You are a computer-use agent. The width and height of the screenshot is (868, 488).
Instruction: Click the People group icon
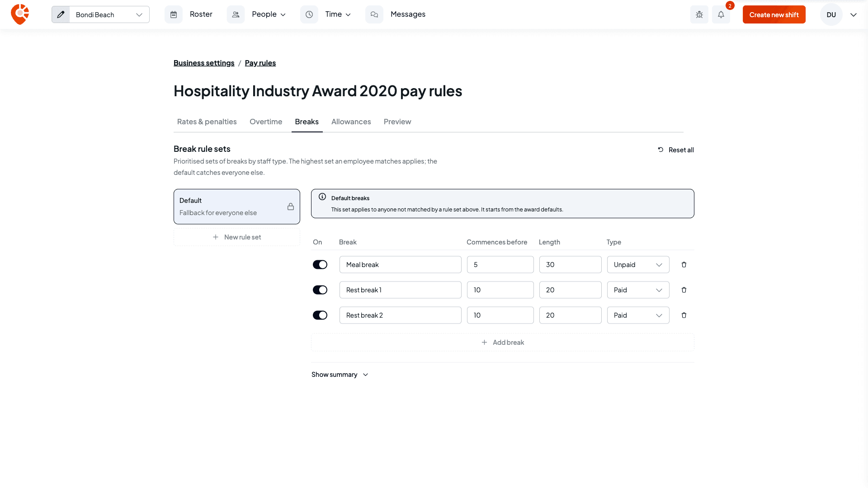click(236, 14)
